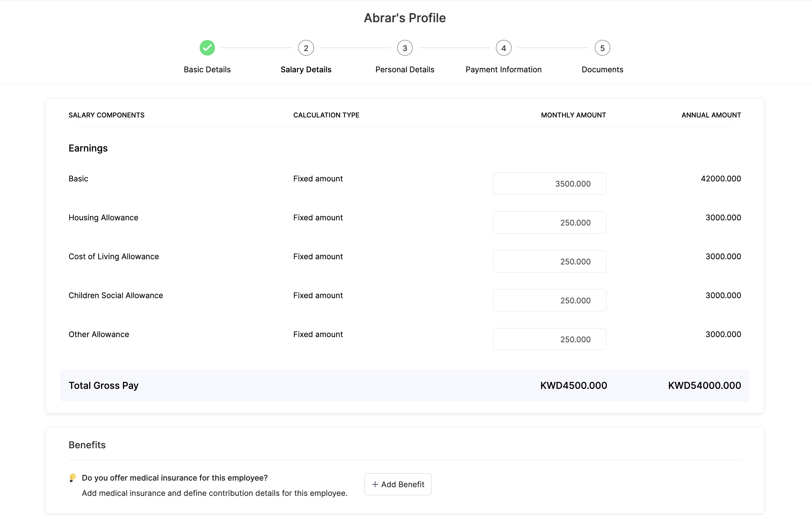Viewport: 812px width, 515px height.
Task: Click the Housing Allowance monthly amount field
Action: [549, 222]
